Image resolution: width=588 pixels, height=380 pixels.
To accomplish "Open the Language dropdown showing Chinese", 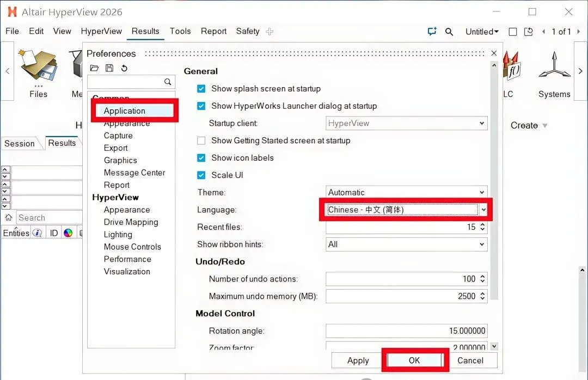I will [x=407, y=209].
